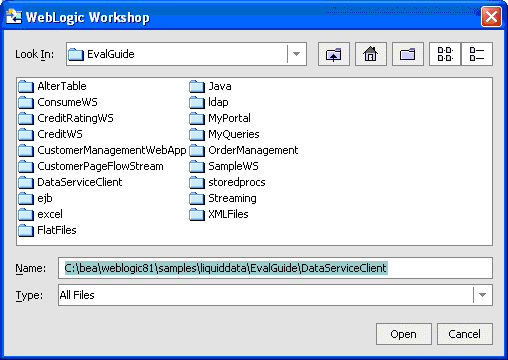The height and width of the screenshot is (360, 508).
Task: Select the XMLFiles name text
Action: coord(228,214)
